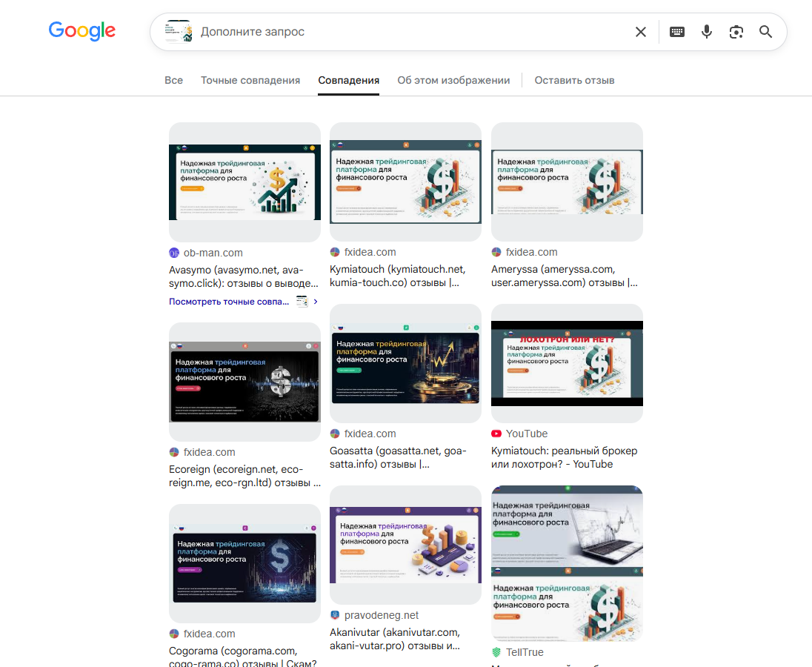Click the uploaded image thumbnail in search bar
Image resolution: width=812 pixels, height=667 pixels.
tap(179, 32)
